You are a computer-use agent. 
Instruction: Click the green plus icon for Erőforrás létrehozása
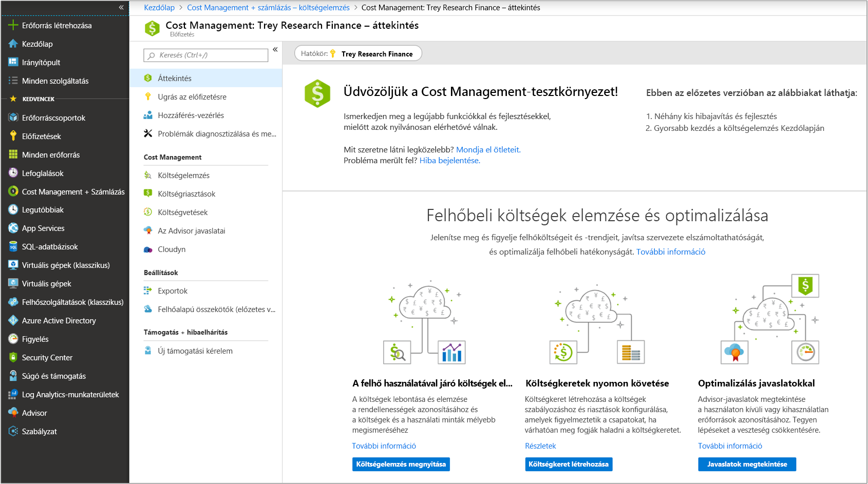pos(13,25)
